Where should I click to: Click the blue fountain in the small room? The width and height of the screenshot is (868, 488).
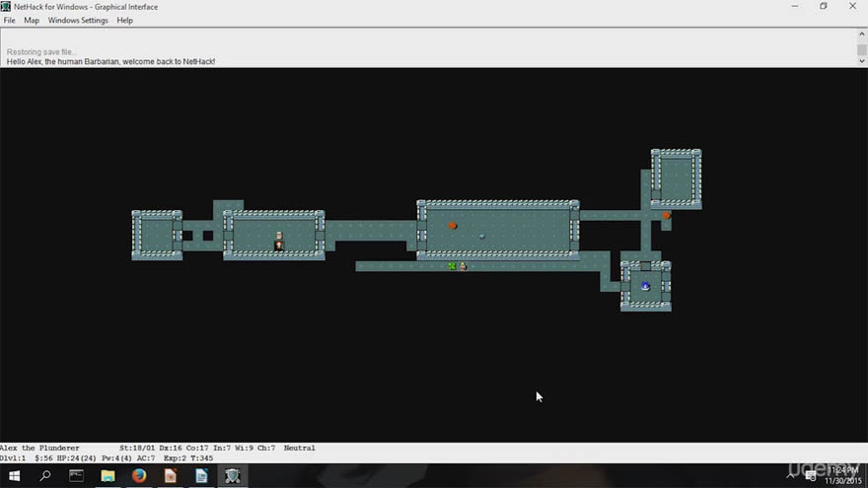[x=645, y=286]
